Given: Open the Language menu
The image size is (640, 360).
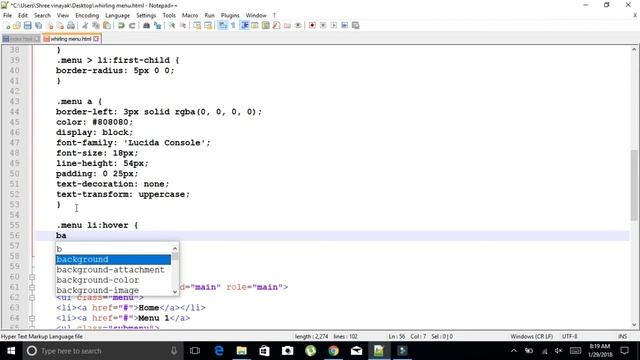Looking at the screenshot, I should [x=118, y=15].
